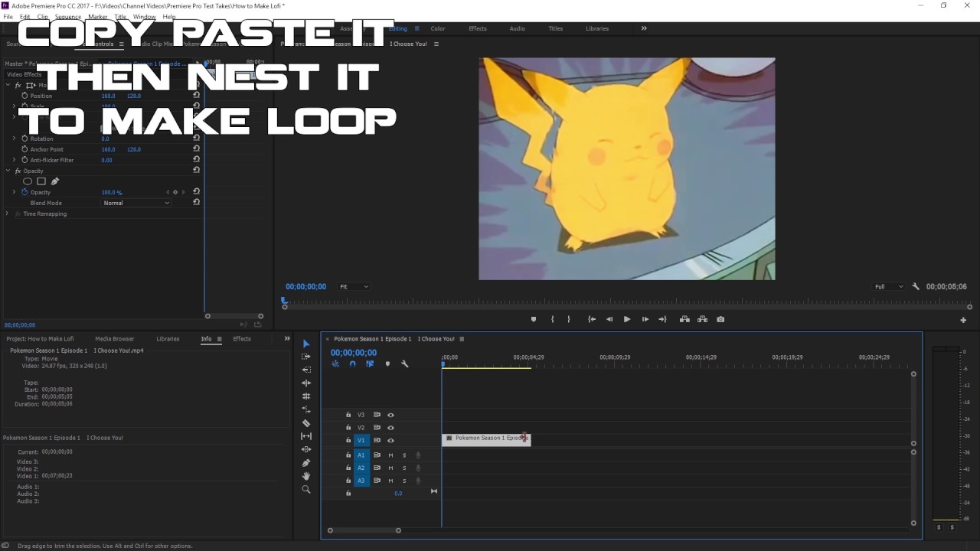Viewport: 980px width, 551px height.
Task: Click Mark Out button
Action: pos(568,319)
